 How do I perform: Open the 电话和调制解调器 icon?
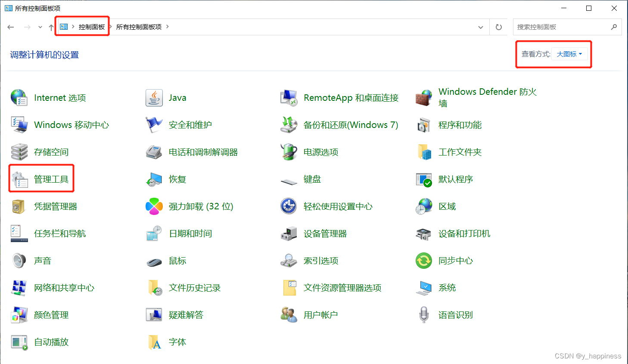(154, 152)
